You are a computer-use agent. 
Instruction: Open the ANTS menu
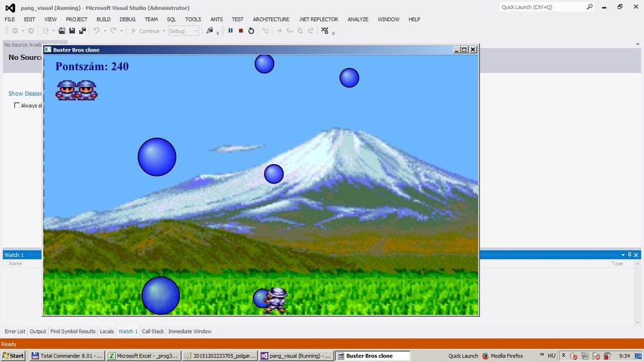[216, 19]
